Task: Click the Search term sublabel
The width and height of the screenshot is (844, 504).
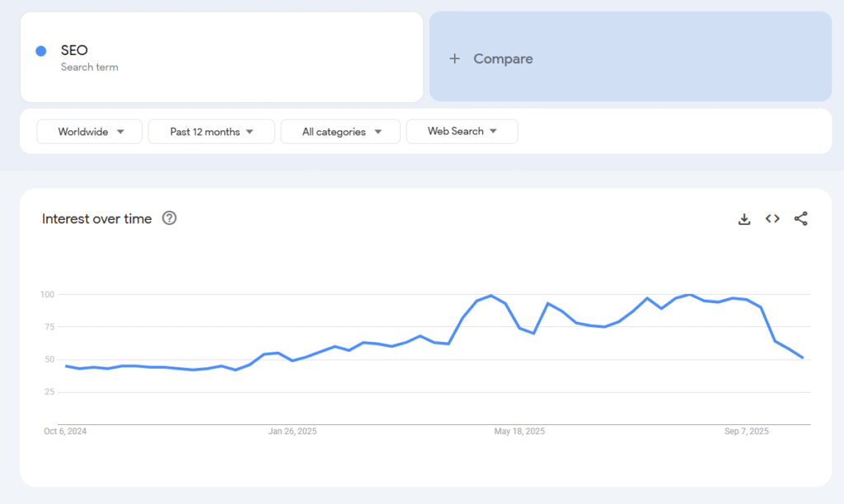Action: point(89,68)
